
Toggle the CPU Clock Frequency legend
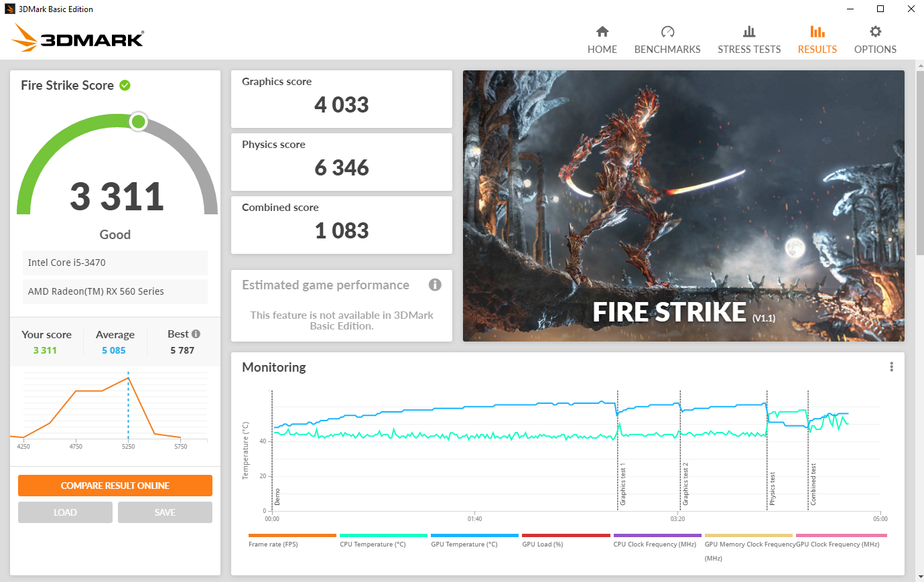click(657, 541)
